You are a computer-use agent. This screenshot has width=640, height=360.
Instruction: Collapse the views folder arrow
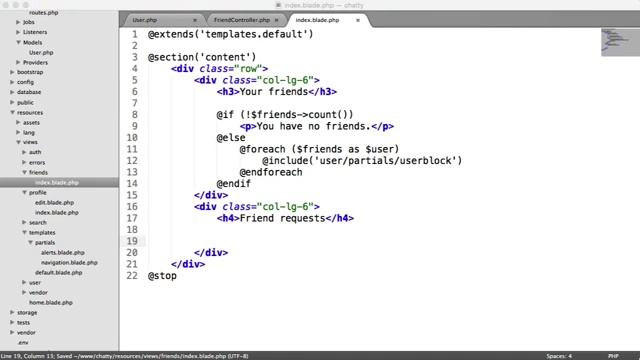tap(18, 142)
